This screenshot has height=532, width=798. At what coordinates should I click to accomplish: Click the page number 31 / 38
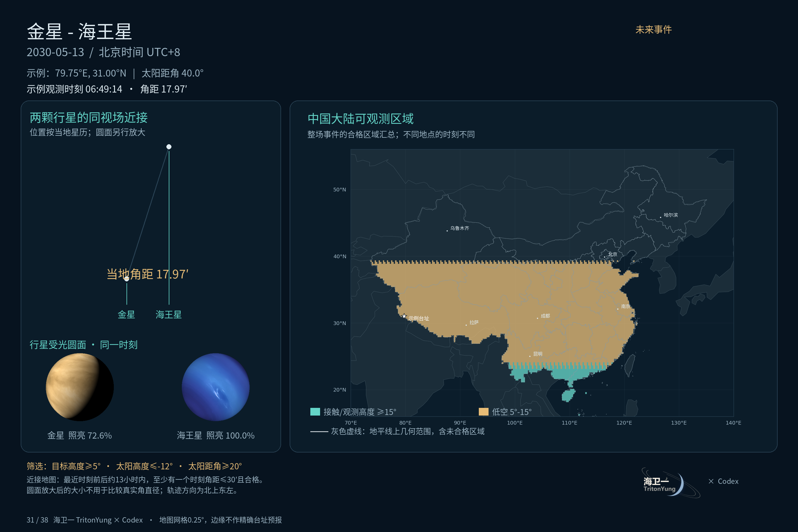pyautogui.click(x=37, y=520)
